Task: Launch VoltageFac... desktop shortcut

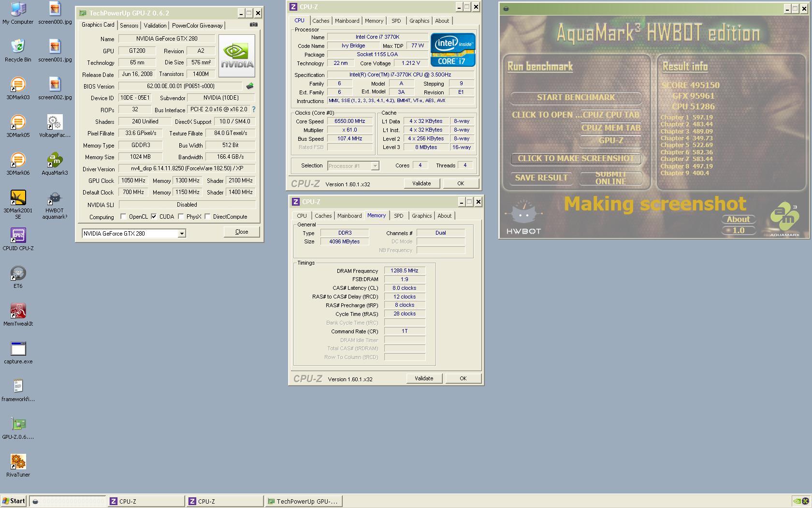Action: click(55, 126)
